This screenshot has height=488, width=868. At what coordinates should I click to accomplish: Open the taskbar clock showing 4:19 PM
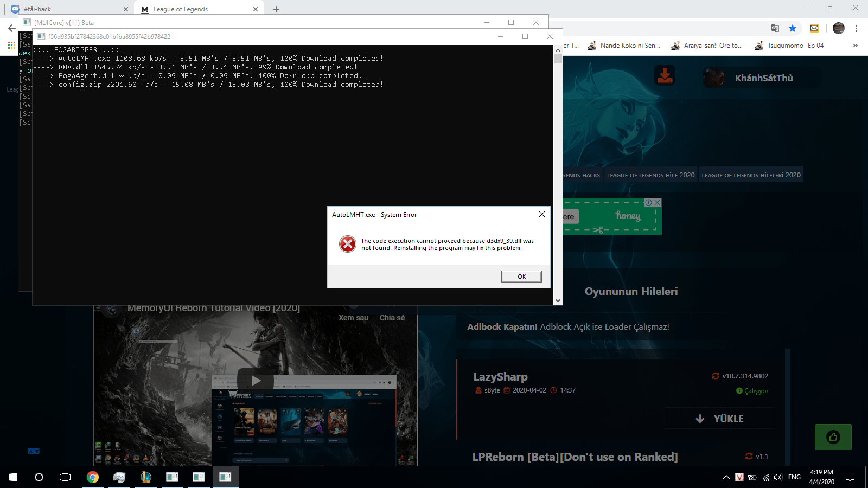click(x=822, y=477)
